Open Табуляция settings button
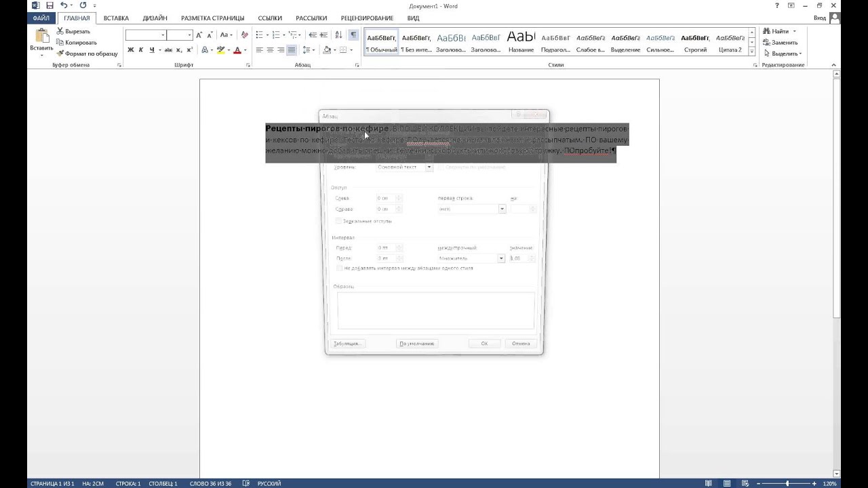Viewport: 868px width, 488px height. [x=347, y=344]
